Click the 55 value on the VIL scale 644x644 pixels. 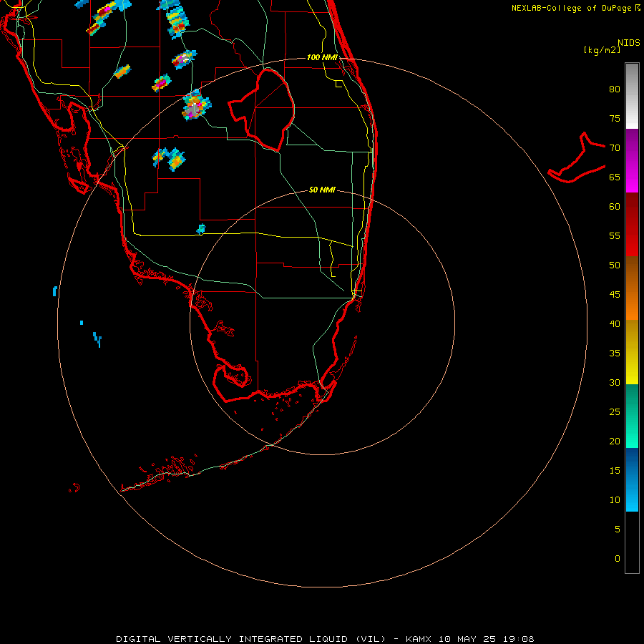click(615, 235)
